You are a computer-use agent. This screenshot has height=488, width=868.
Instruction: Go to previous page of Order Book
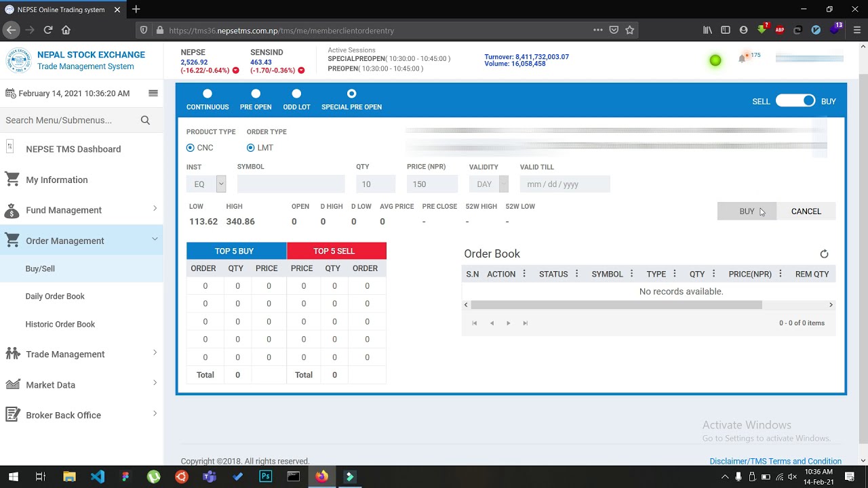[492, 323]
